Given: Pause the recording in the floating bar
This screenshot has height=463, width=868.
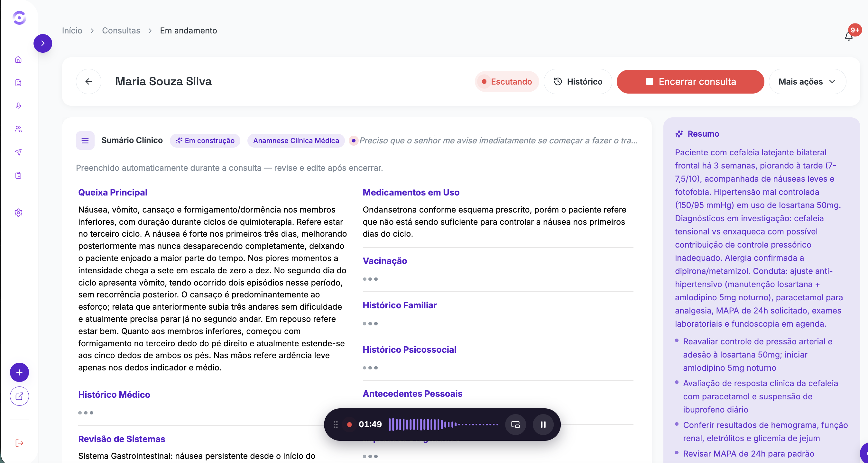Looking at the screenshot, I should (543, 425).
